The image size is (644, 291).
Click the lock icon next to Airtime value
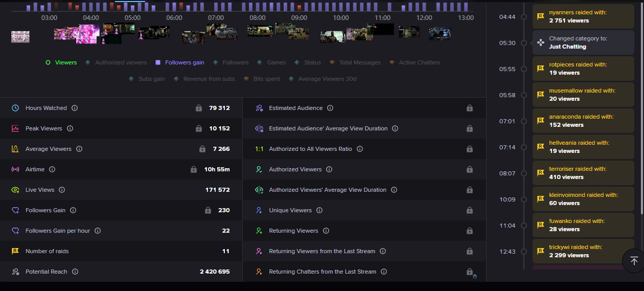pos(194,169)
